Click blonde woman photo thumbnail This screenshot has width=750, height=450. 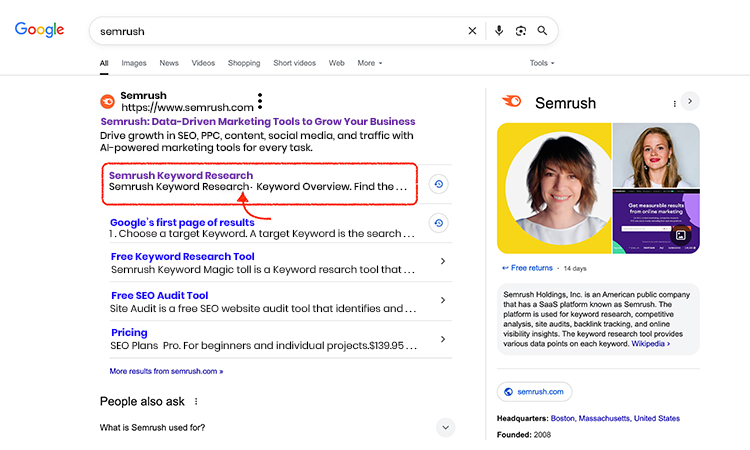(656, 155)
